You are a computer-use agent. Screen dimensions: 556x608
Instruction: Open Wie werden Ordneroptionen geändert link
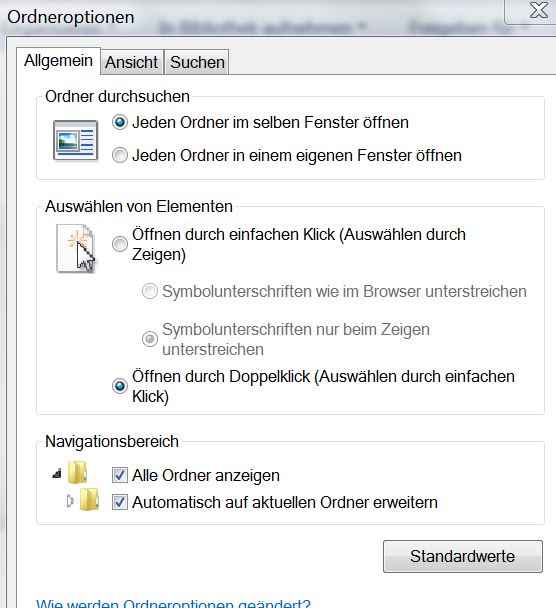tap(173, 603)
